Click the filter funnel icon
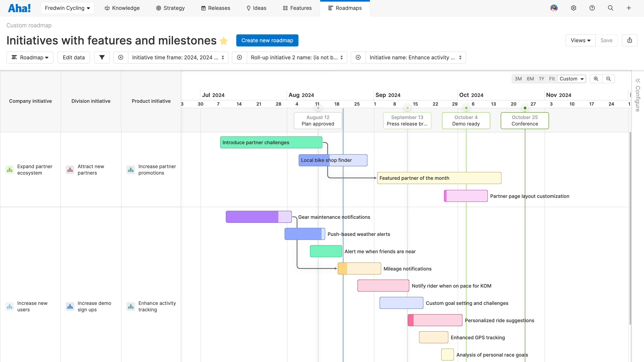The width and height of the screenshot is (644, 362). coord(102,58)
